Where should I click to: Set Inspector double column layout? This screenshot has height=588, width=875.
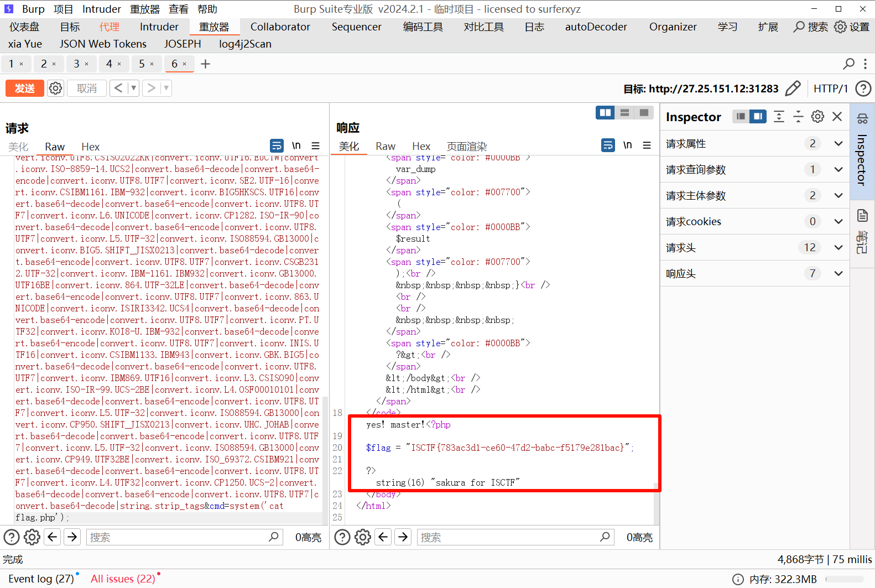(758, 116)
